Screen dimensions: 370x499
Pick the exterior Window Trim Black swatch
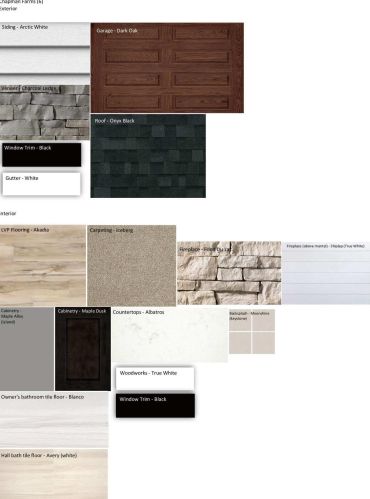(42, 155)
